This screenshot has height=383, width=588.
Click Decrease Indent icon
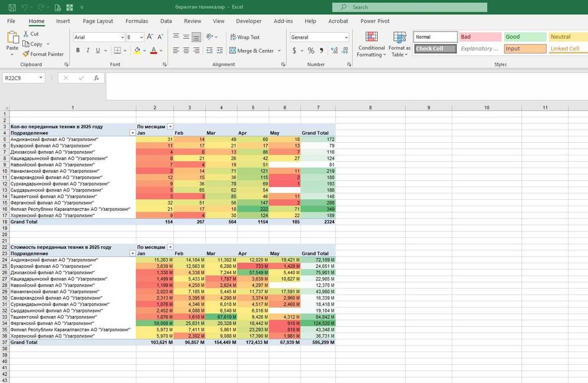(x=210, y=50)
